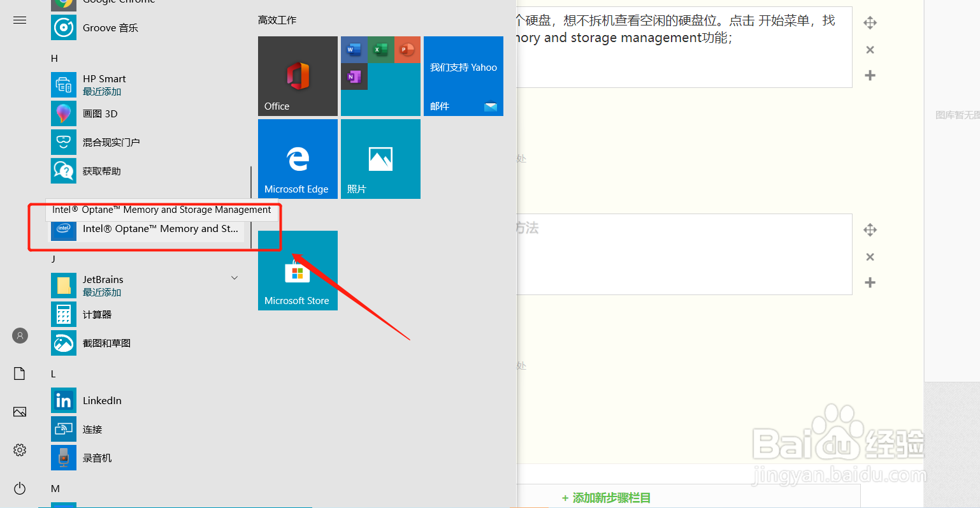The image size is (980, 508).
Task: Click the 高效工作 tile group title
Action: pos(277,20)
